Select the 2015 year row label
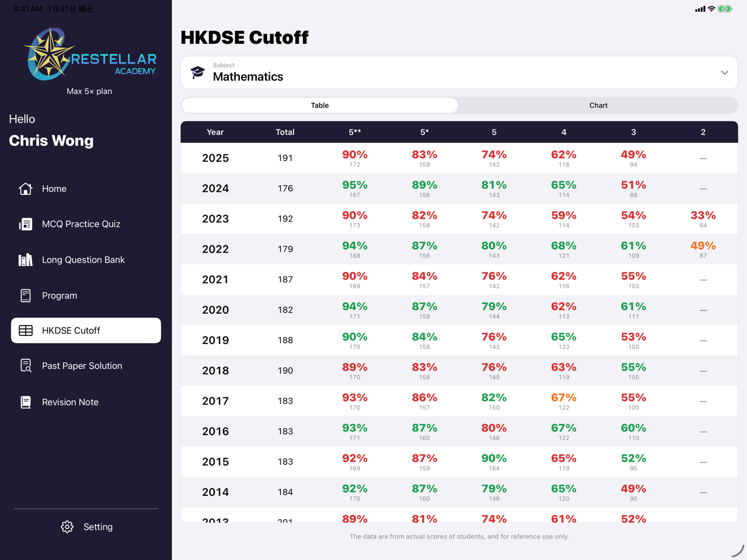Viewport: 747px width, 560px height. tap(215, 461)
